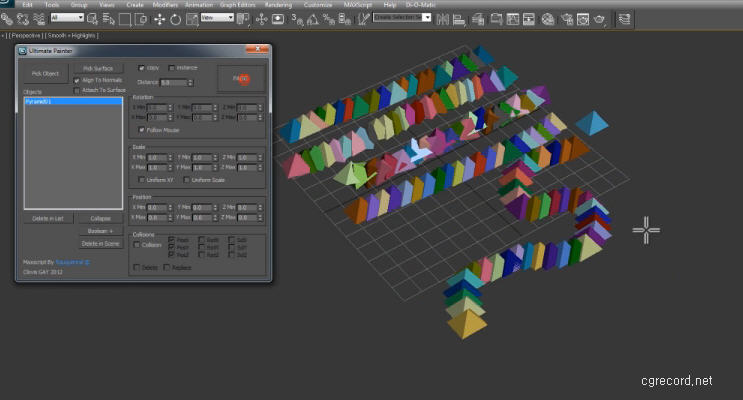Click the Use Pivot Point Center icon
The image size is (743, 400).
[243, 19]
